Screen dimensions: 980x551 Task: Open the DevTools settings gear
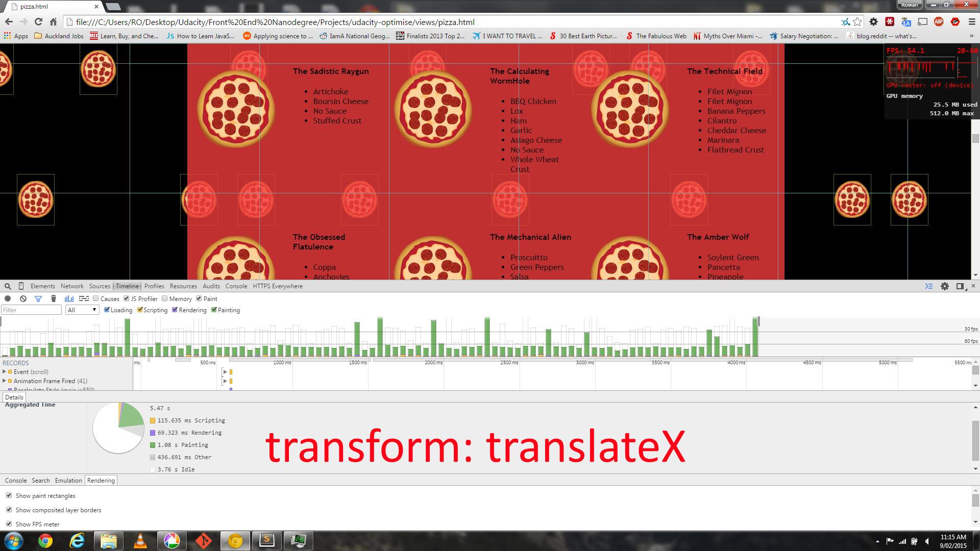click(945, 286)
